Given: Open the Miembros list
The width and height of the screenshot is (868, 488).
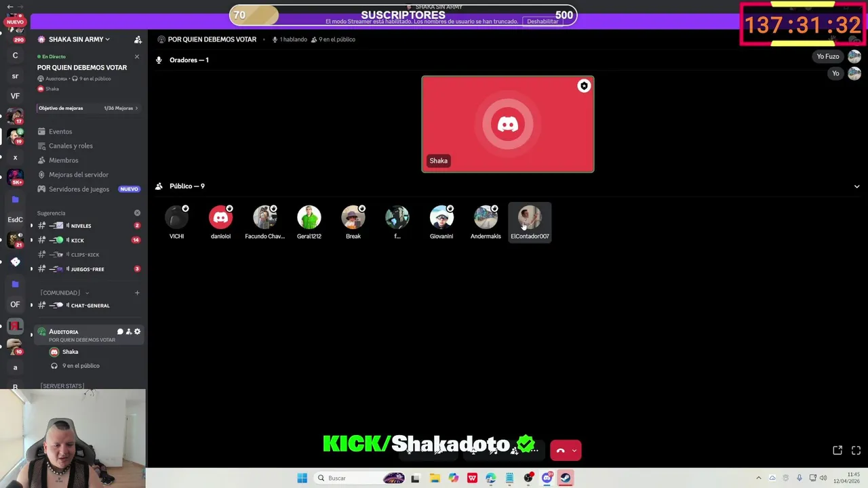Looking at the screenshot, I should [x=63, y=160].
